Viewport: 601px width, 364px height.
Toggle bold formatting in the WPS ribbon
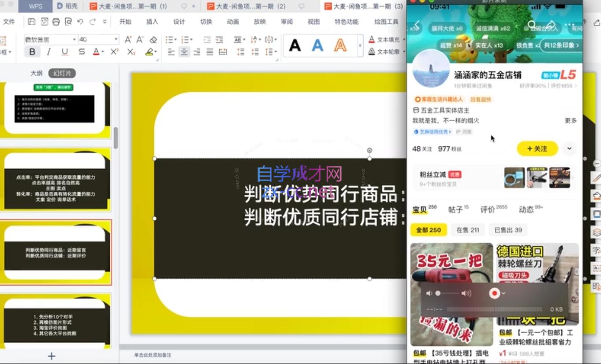pyautogui.click(x=32, y=52)
